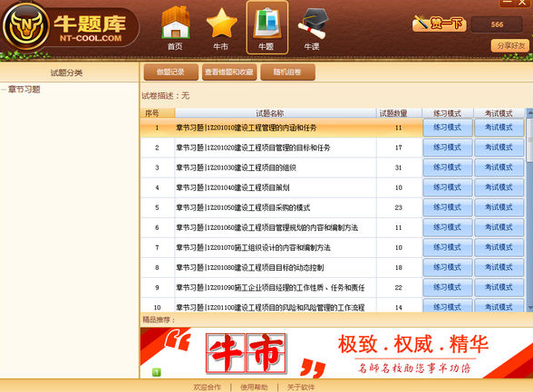The width and height of the screenshot is (533, 392).
Task: Start 练习模式 for row 1
Action: tap(448, 128)
